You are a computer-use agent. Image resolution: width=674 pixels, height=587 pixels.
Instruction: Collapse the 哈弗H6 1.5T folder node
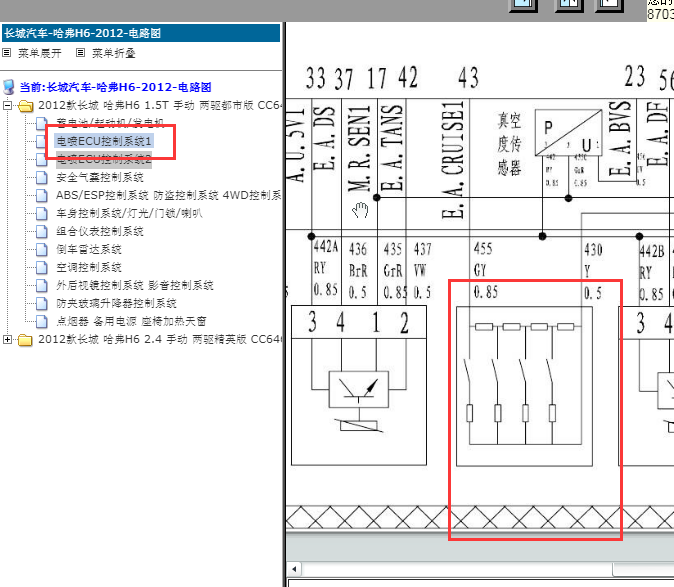[x=7, y=105]
